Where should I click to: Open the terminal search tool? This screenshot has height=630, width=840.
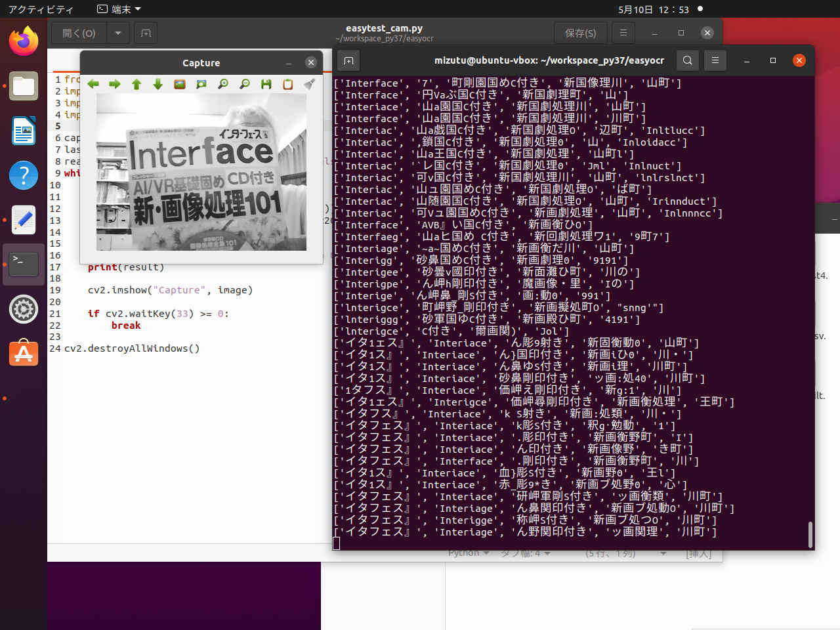(687, 60)
